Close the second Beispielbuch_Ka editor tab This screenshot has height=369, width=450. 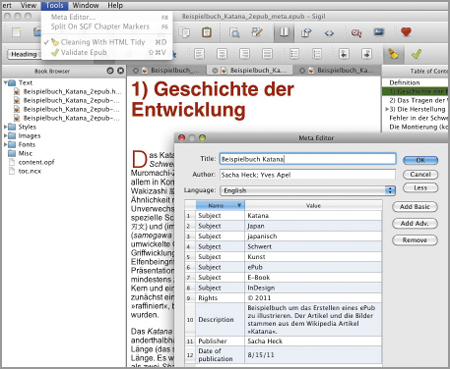coord(215,71)
